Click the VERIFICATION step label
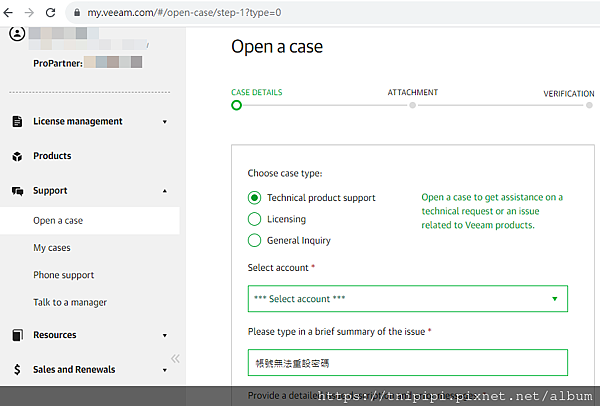 pos(569,94)
